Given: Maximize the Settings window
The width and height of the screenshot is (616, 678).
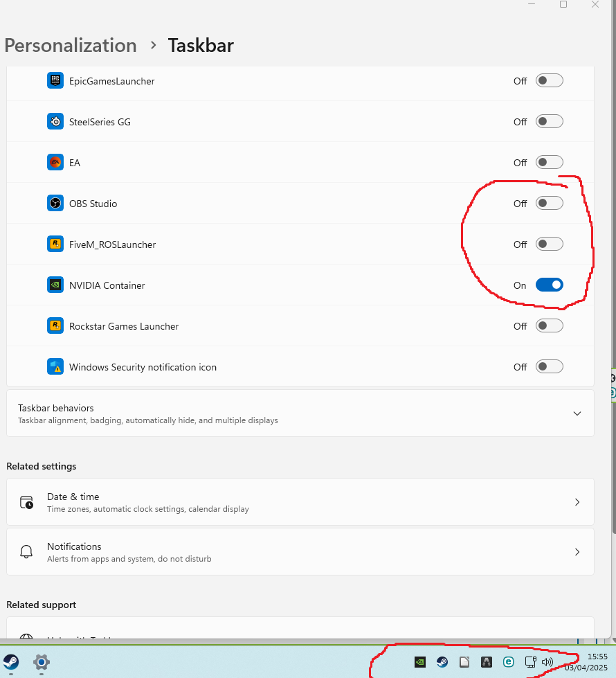Looking at the screenshot, I should click(563, 4).
